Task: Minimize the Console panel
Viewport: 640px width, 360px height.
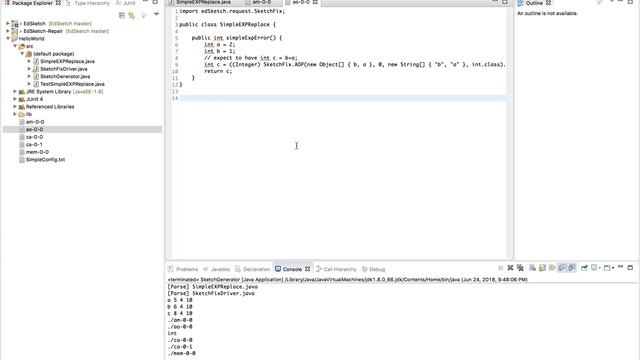Action: [x=620, y=267]
